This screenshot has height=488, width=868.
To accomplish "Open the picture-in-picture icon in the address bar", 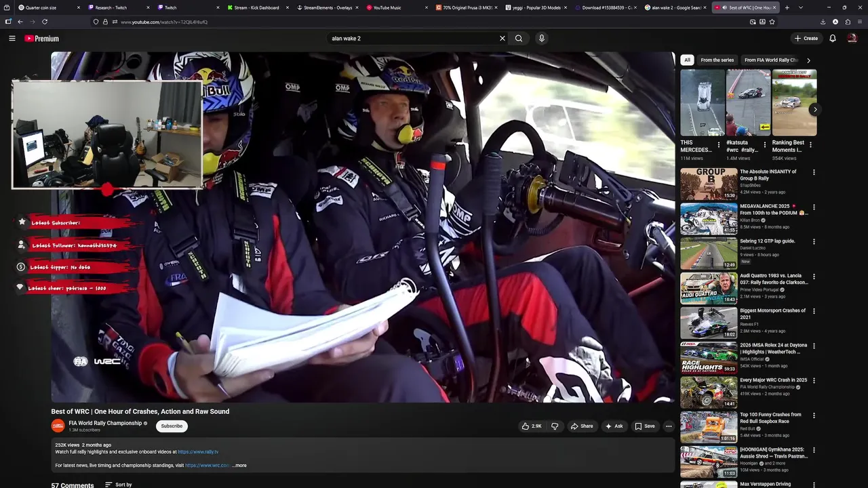I will 753,22.
